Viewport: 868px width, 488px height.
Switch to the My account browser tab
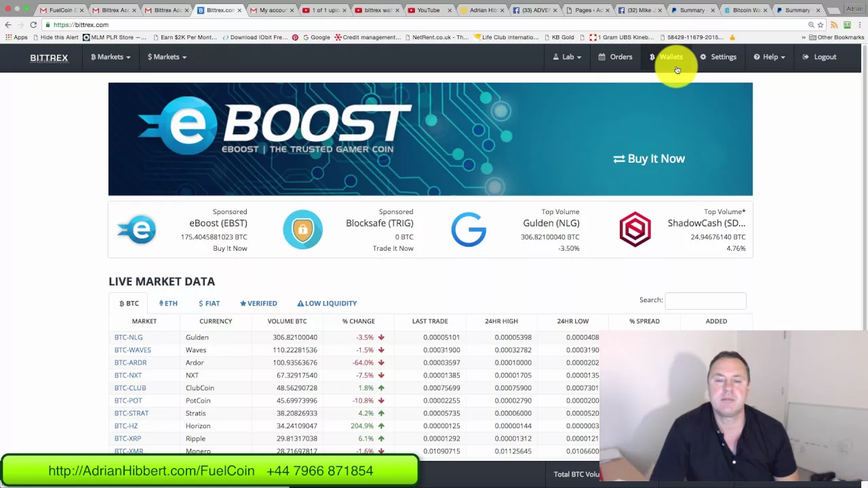[x=272, y=10]
